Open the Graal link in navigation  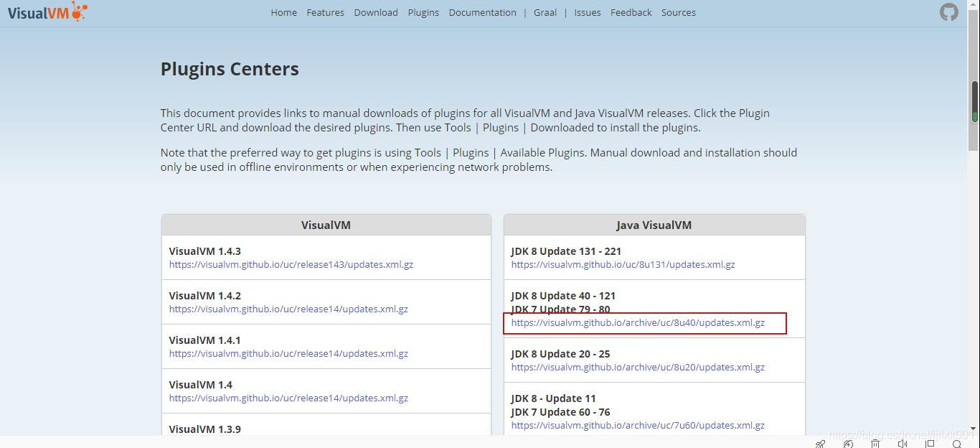point(545,12)
